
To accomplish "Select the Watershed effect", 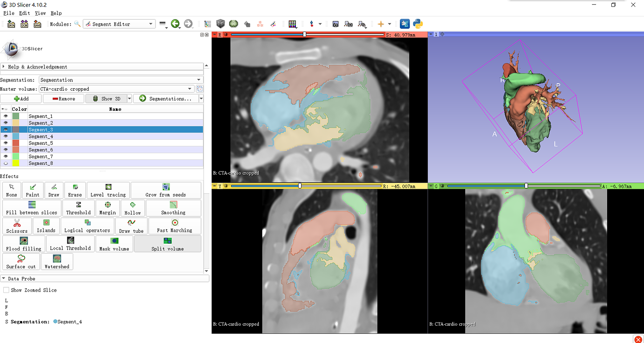I will tap(57, 261).
